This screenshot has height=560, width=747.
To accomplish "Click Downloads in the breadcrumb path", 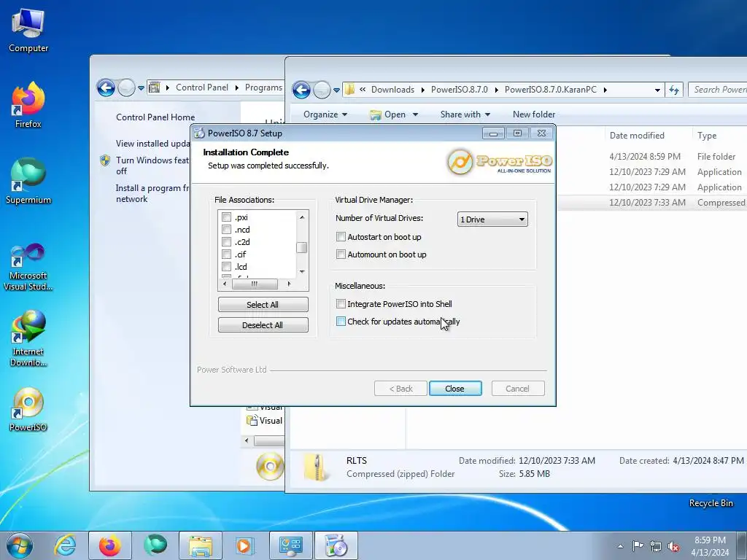I will coord(392,90).
